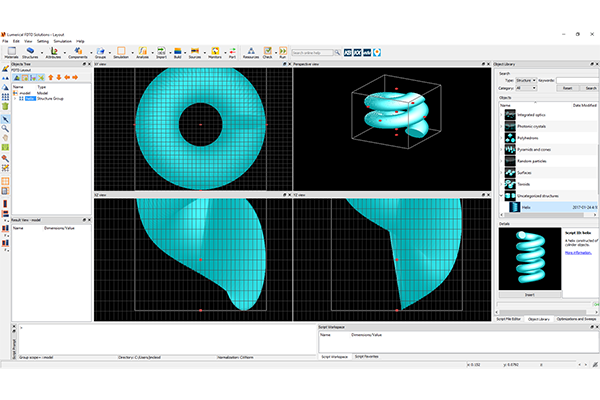Click the Structures toolbar icon
This screenshot has width=600, height=400.
[30, 51]
